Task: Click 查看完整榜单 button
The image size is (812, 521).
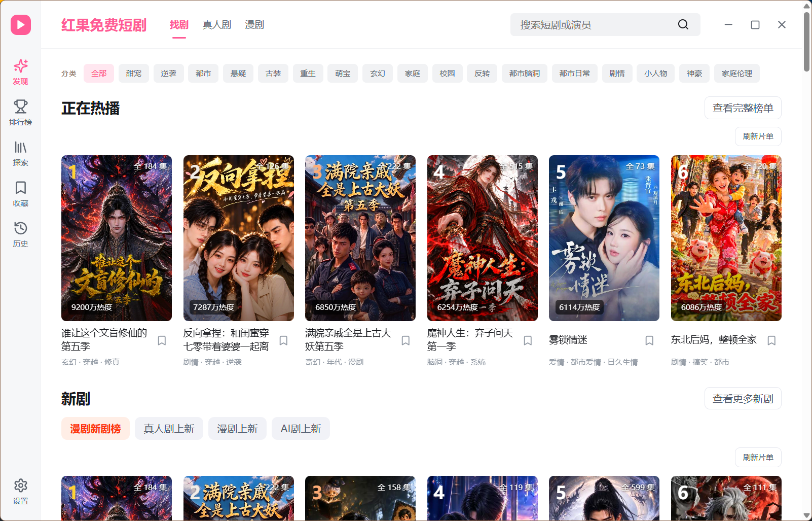Action: click(743, 108)
